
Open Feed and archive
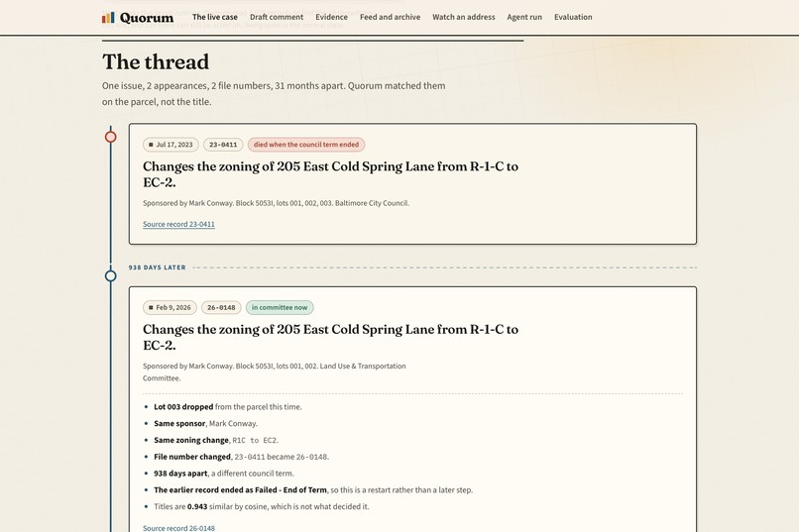point(390,17)
